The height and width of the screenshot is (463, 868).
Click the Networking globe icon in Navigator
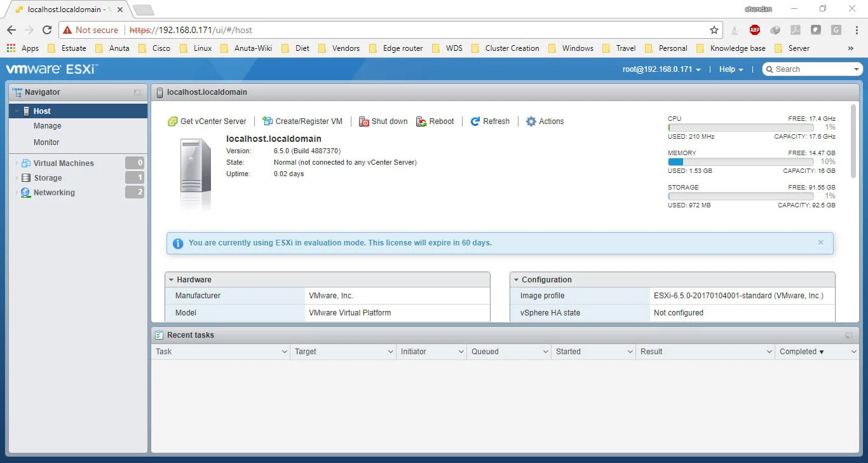tap(25, 193)
